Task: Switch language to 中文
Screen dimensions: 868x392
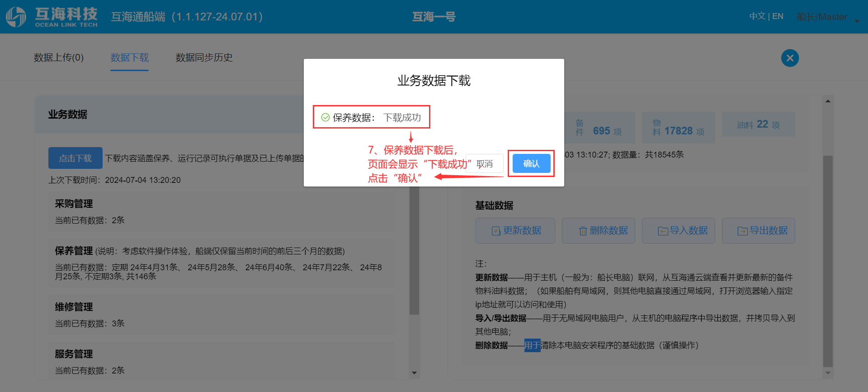Action: point(757,16)
